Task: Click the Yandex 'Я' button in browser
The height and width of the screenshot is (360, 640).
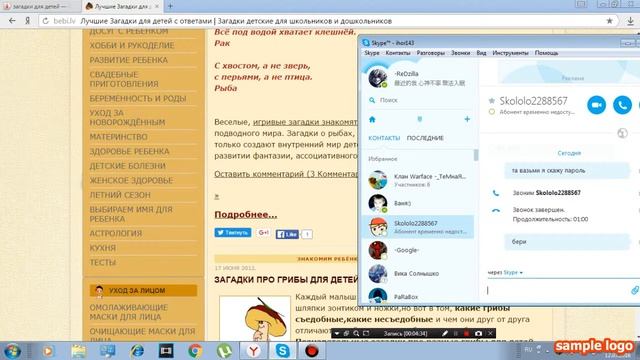Action: [x=27, y=21]
